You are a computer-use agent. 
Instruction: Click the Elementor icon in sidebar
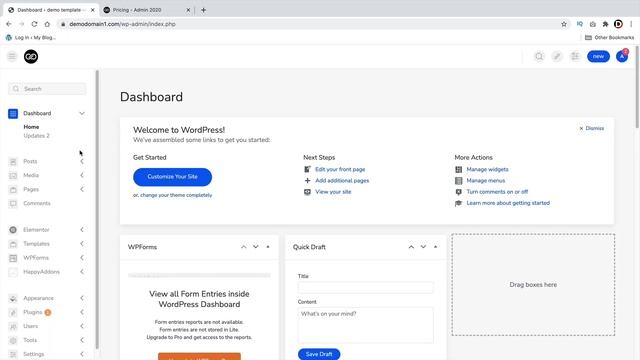pyautogui.click(x=13, y=230)
